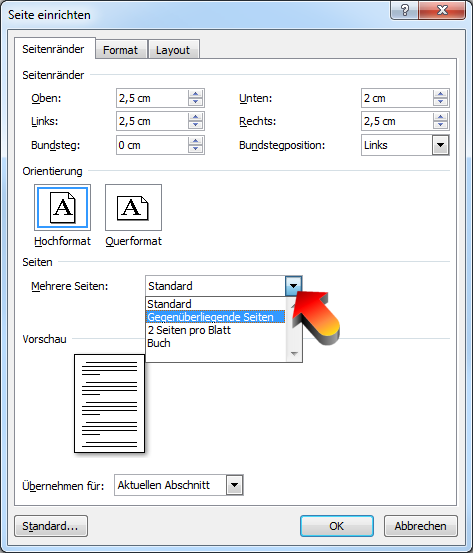The height and width of the screenshot is (553, 473).
Task: Click the Abbrechen button
Action: click(420, 526)
